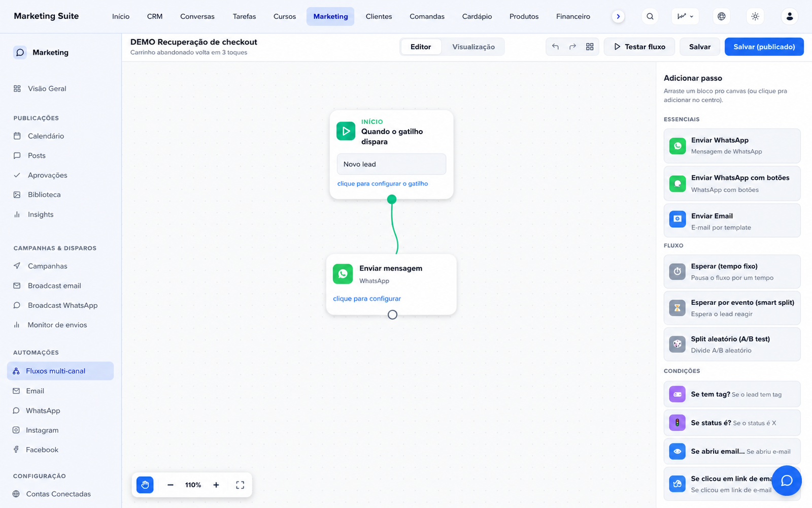Open the Clientes top menu item
This screenshot has height=508, width=812.
click(379, 16)
